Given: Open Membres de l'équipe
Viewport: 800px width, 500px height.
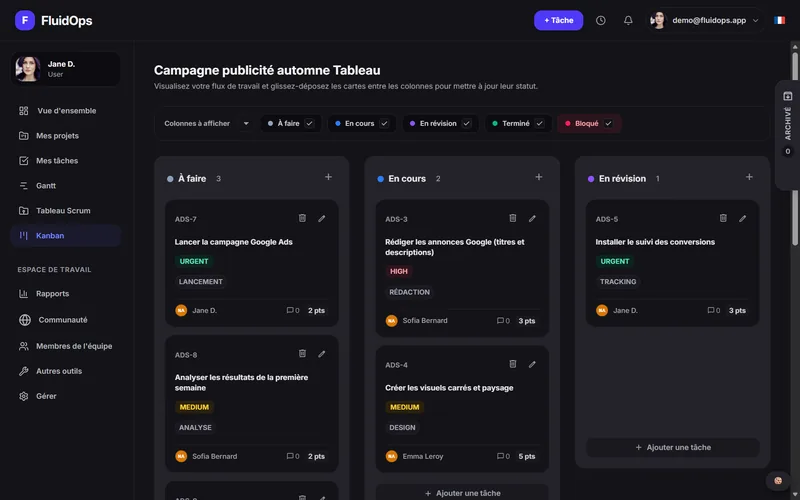Looking at the screenshot, I should (65, 346).
